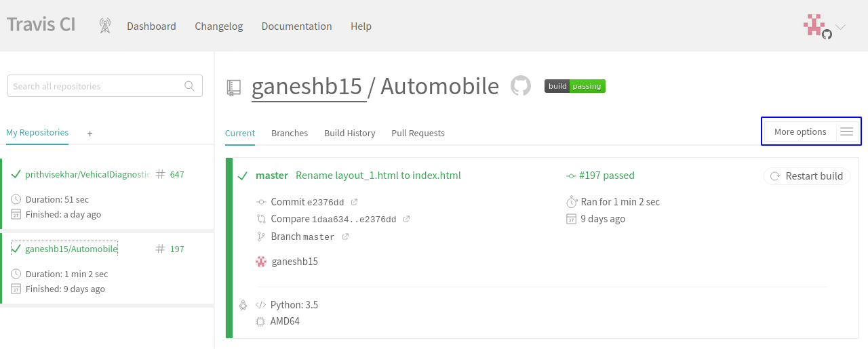This screenshot has width=868, height=349.
Task: Click the user avatar in top right
Action: pyautogui.click(x=816, y=26)
